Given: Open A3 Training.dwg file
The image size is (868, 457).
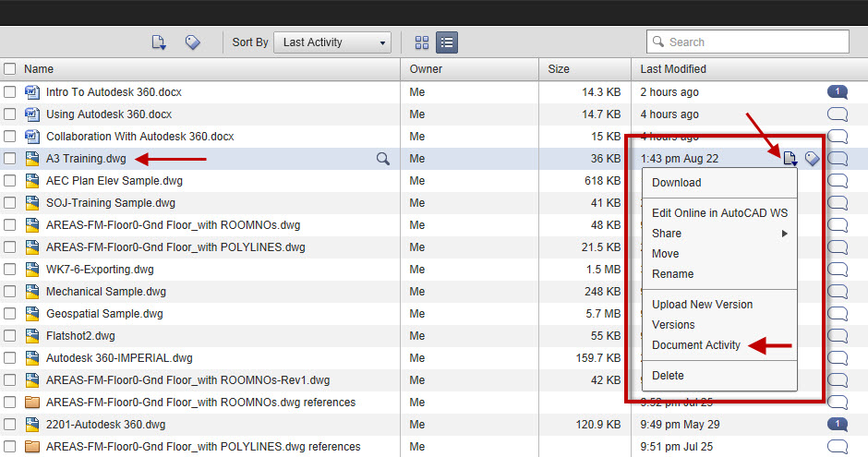Looking at the screenshot, I should (x=86, y=159).
